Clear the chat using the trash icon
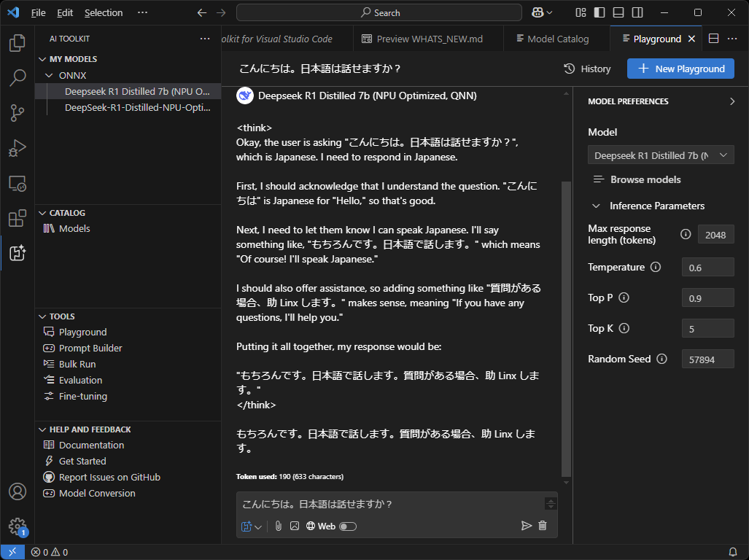This screenshot has width=749, height=560. pos(543,526)
